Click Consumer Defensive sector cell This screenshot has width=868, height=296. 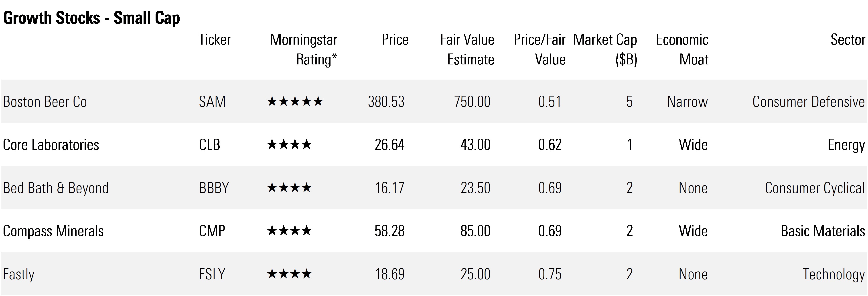pos(808,102)
